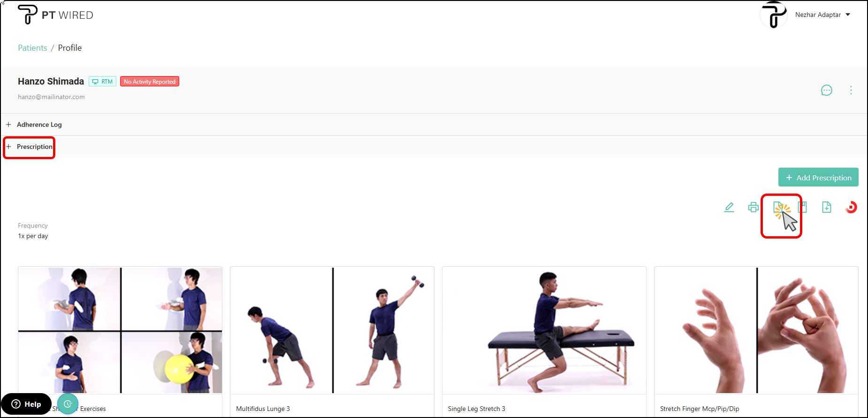Image resolution: width=868 pixels, height=418 pixels.
Task: Click the pencil edit prescription icon
Action: (x=729, y=207)
